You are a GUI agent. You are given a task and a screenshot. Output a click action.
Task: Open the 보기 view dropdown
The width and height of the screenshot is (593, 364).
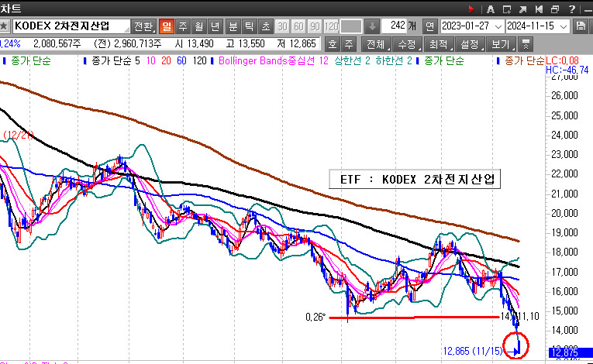(x=501, y=44)
